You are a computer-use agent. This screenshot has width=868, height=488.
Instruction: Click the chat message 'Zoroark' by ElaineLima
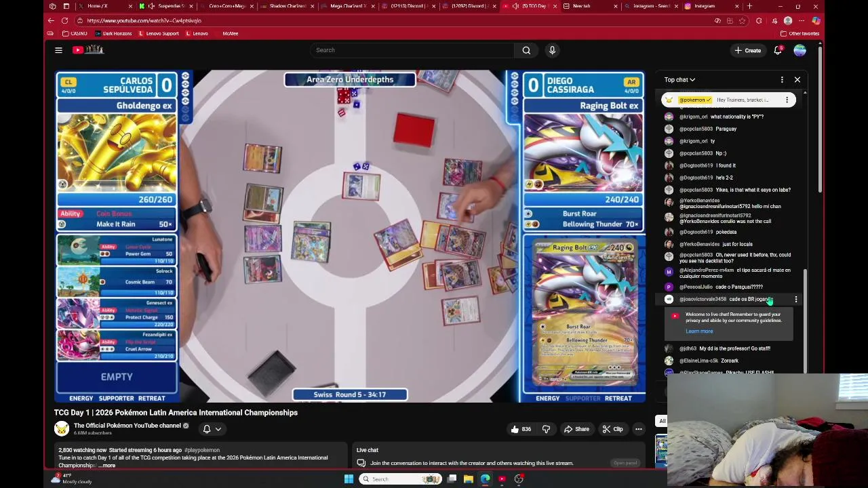coord(730,361)
